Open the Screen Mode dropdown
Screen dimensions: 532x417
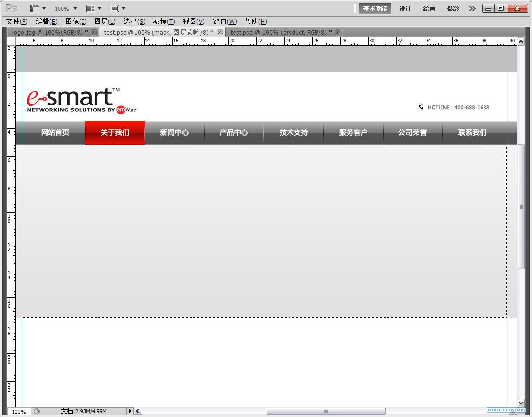click(117, 8)
